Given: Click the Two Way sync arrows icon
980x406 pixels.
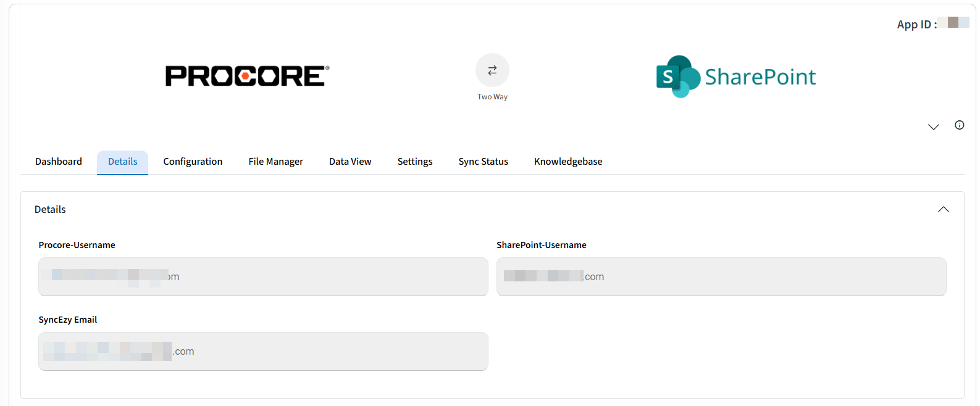Looking at the screenshot, I should (492, 70).
